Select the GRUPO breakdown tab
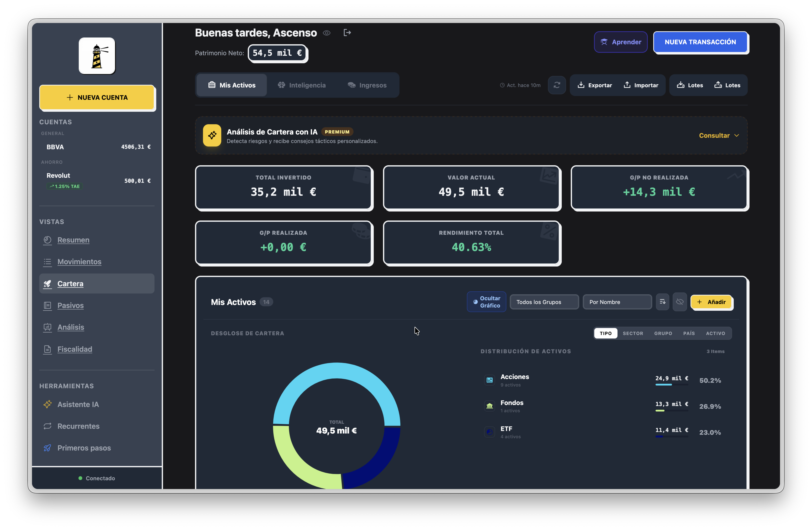The height and width of the screenshot is (530, 812). point(663,333)
